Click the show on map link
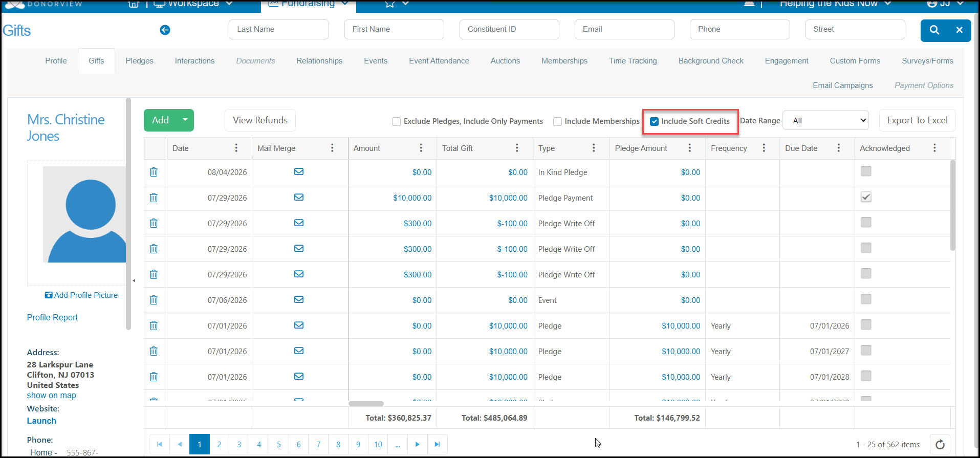Viewport: 980px width, 458px height. [52, 396]
